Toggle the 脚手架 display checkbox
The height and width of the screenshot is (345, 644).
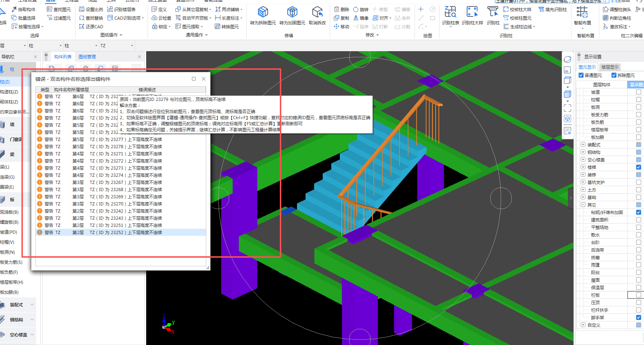coord(638,317)
